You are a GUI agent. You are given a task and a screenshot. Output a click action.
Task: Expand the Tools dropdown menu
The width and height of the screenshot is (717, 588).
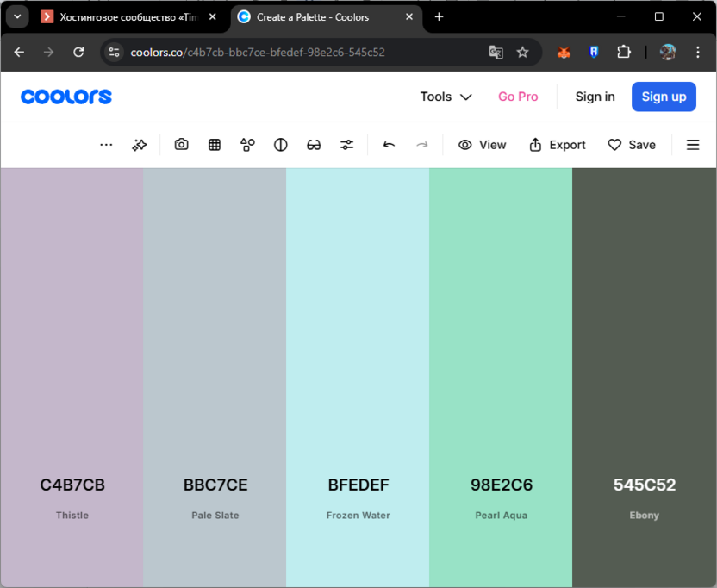(446, 97)
